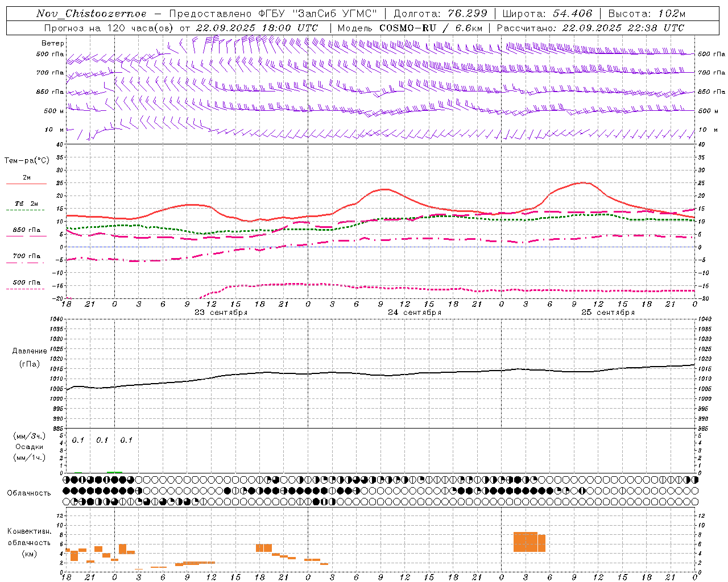
Task: Click the "Конвективн." convective cloud label
Action: tap(29, 531)
